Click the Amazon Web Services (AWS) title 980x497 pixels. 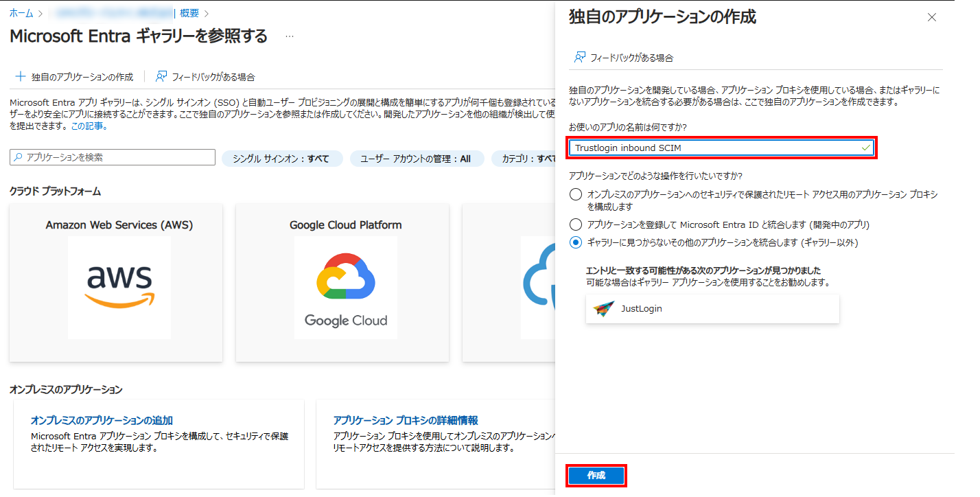coord(119,225)
